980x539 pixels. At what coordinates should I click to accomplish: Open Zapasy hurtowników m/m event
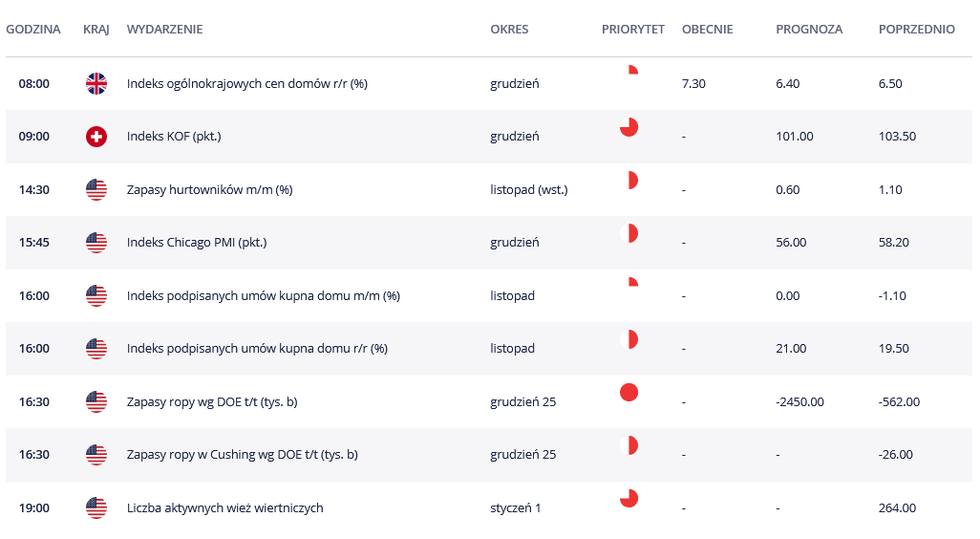(209, 189)
